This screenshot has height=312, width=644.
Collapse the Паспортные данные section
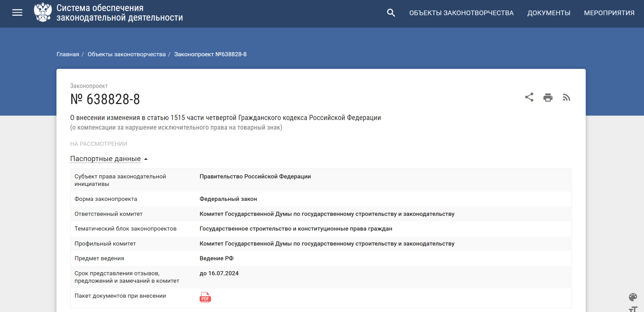[105, 159]
